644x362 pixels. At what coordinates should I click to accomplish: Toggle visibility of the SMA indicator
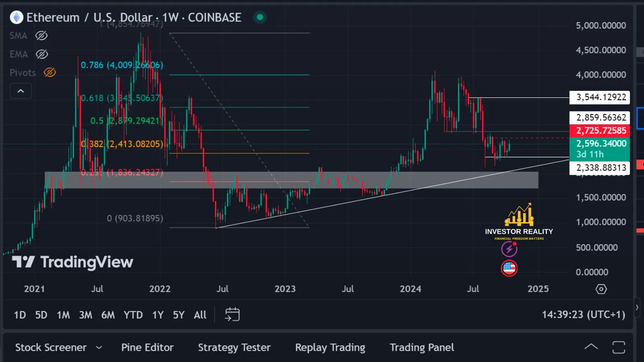41,35
